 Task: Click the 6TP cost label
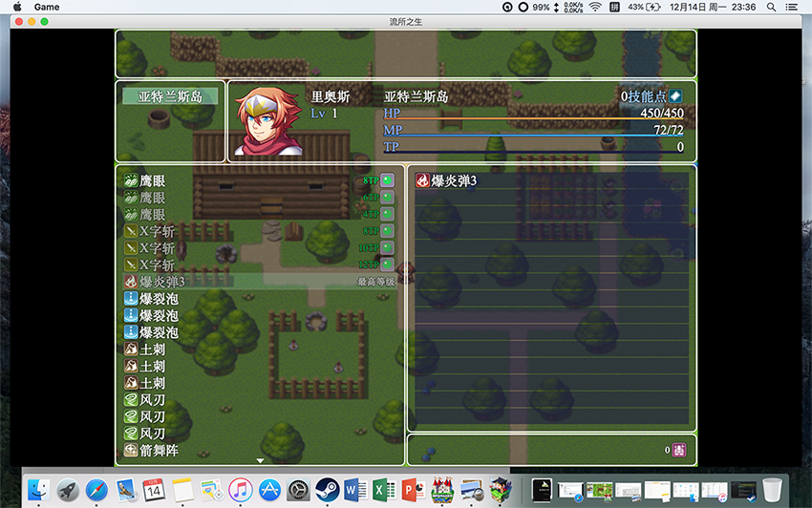371,198
